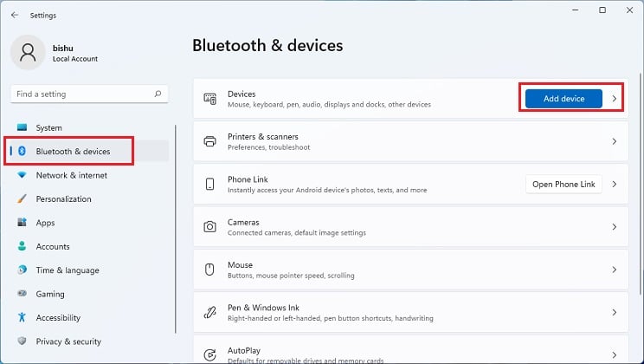
Task: Click the sidebar navigation scrollbar
Action: (176, 229)
